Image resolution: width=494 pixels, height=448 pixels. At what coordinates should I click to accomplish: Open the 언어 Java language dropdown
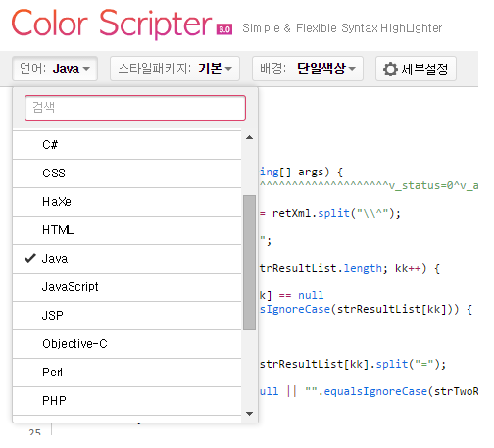point(55,69)
